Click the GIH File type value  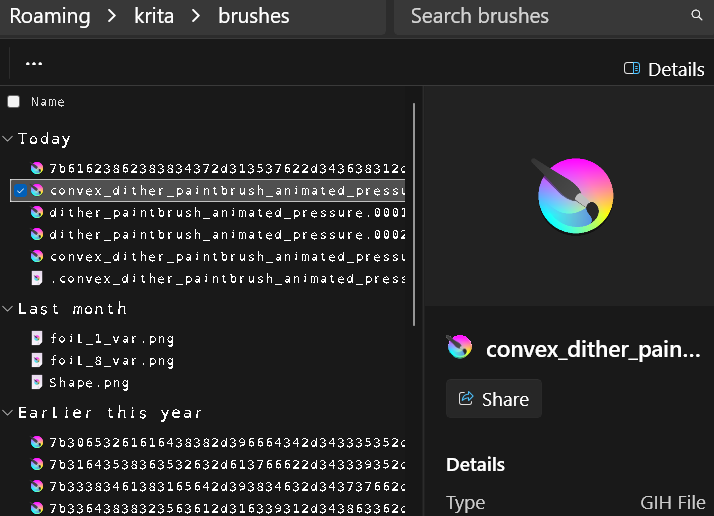pos(673,503)
